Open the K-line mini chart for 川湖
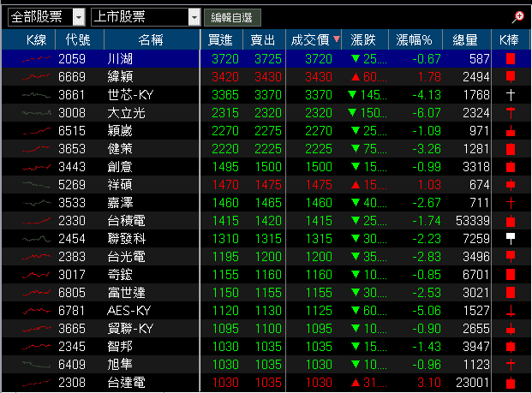The height and width of the screenshot is (393, 532). point(36,59)
